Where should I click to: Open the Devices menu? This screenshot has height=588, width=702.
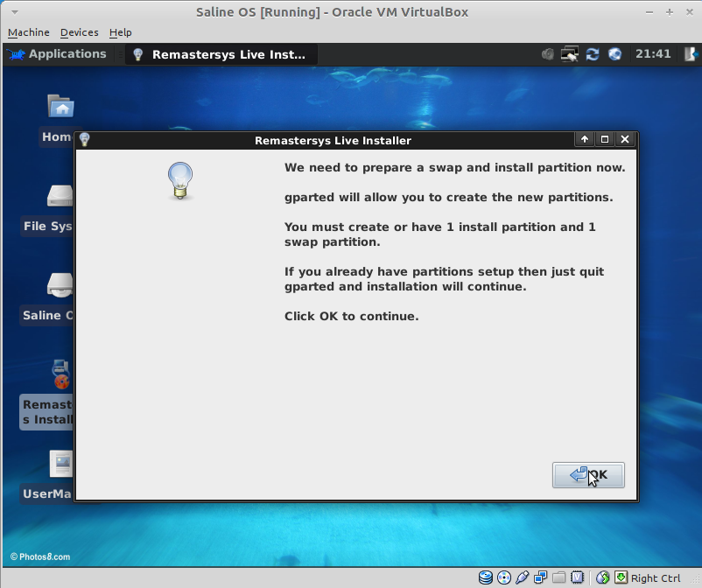click(80, 32)
